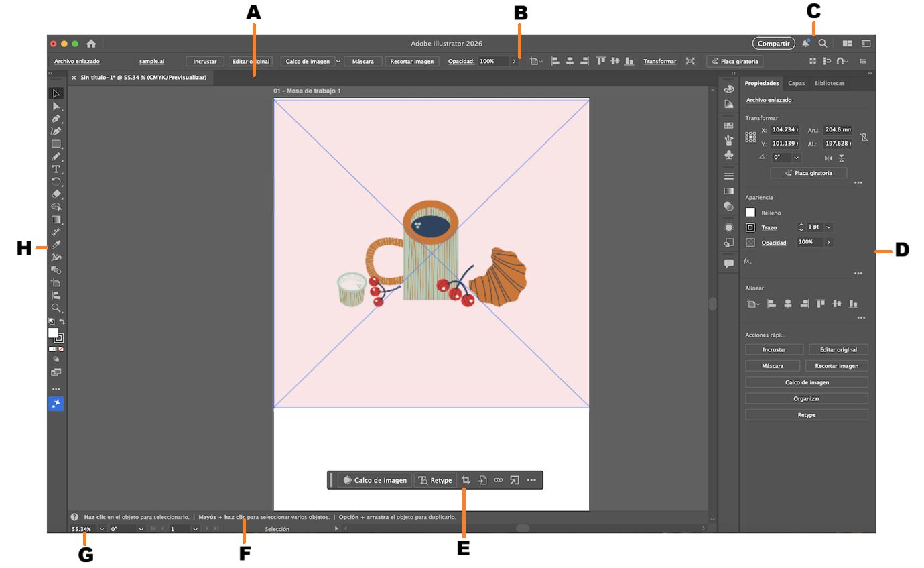Toggle the flip horizontal control in Transformar

(828, 158)
